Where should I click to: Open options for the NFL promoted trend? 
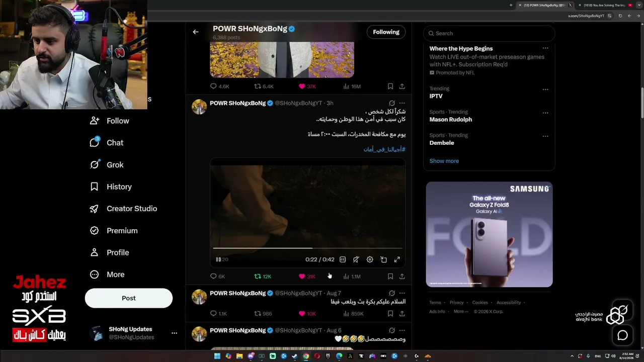[545, 49]
